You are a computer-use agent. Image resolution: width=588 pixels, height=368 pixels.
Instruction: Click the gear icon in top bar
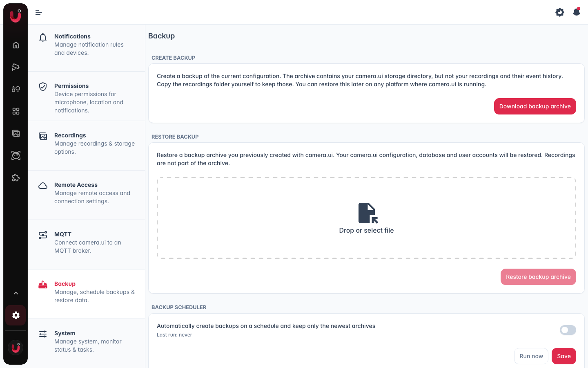560,12
